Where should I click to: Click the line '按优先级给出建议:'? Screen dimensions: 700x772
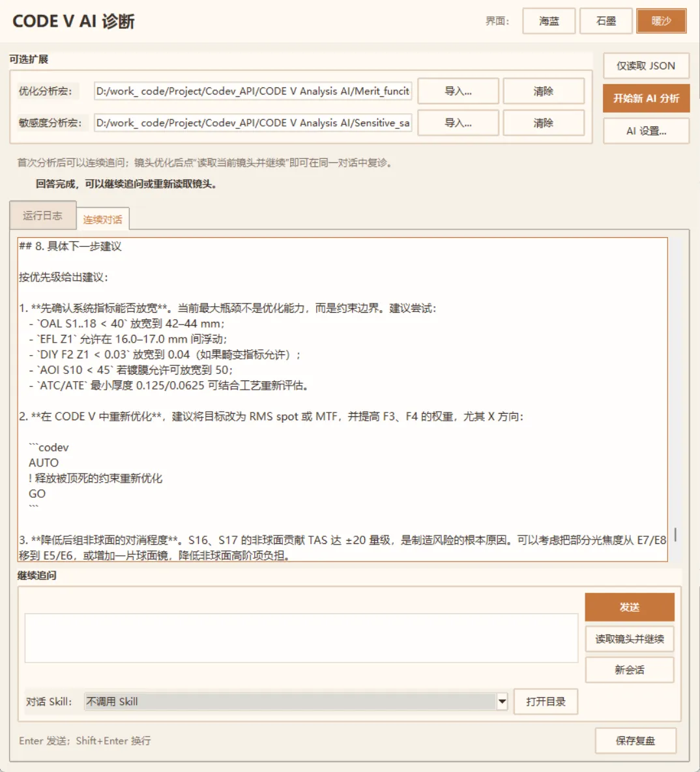pyautogui.click(x=63, y=277)
